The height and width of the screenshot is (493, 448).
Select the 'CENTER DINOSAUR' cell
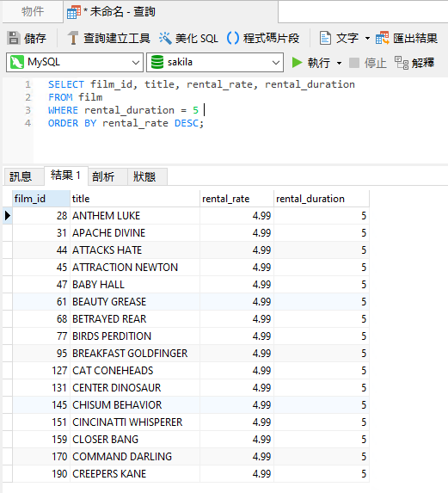pos(135,388)
